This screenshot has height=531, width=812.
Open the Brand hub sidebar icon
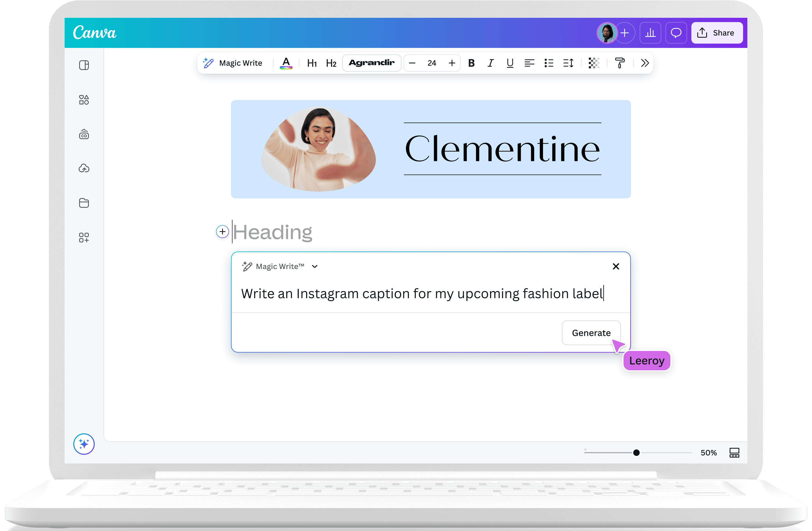tap(84, 134)
